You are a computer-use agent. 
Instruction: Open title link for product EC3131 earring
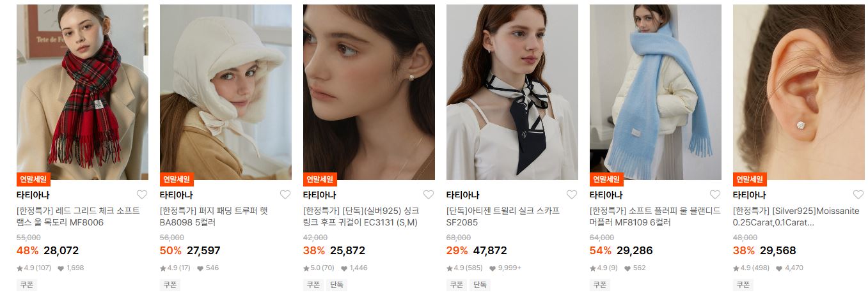(361, 217)
